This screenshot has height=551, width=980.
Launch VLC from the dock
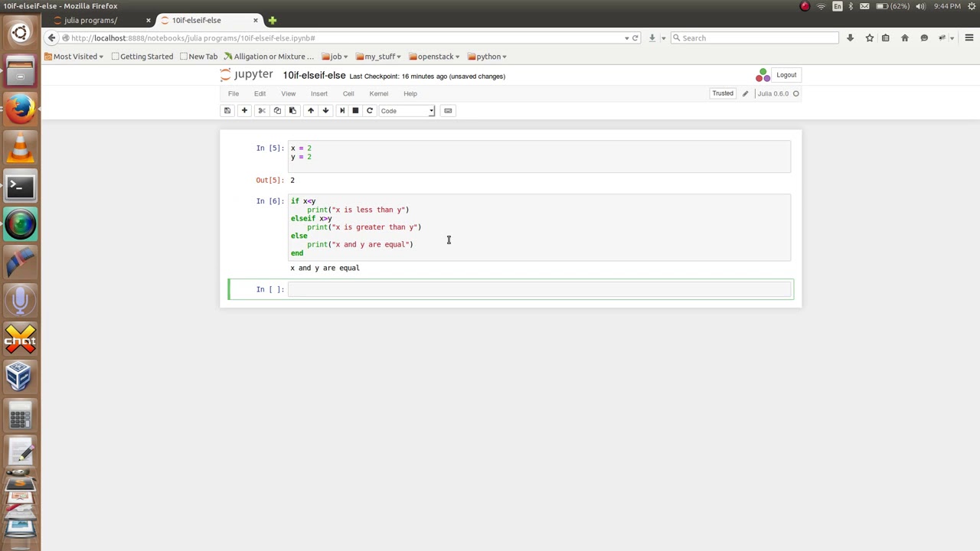pyautogui.click(x=21, y=147)
